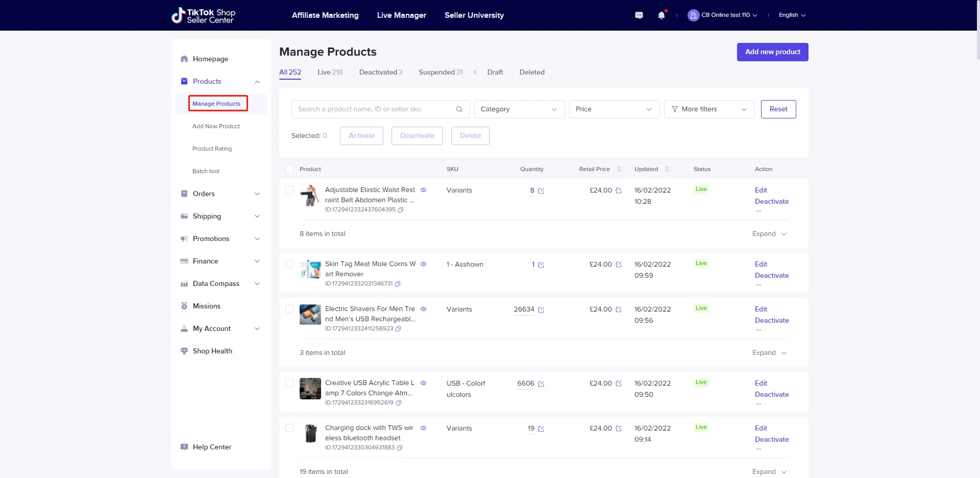
Task: Deactivate the Charging dock product
Action: (771, 439)
